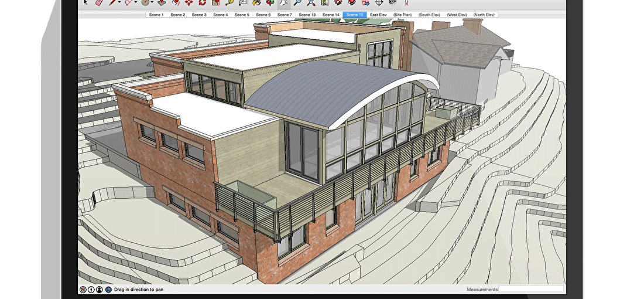The image size is (644, 299).
Task: Select the Rotate tool
Action: click(x=202, y=2)
